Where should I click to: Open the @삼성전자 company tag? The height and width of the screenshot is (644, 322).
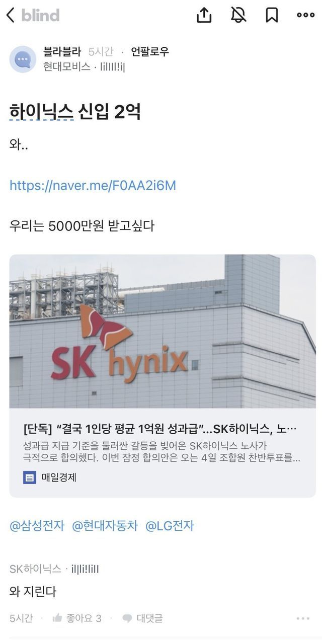tap(37, 526)
